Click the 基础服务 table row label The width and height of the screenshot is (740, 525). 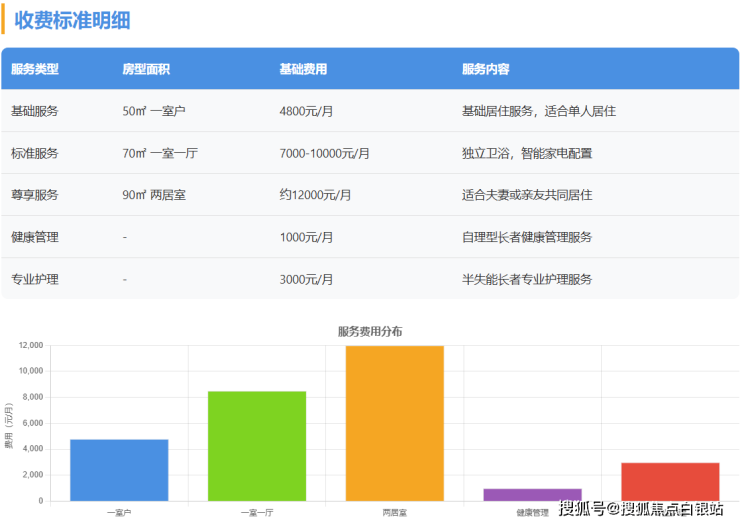(35, 112)
